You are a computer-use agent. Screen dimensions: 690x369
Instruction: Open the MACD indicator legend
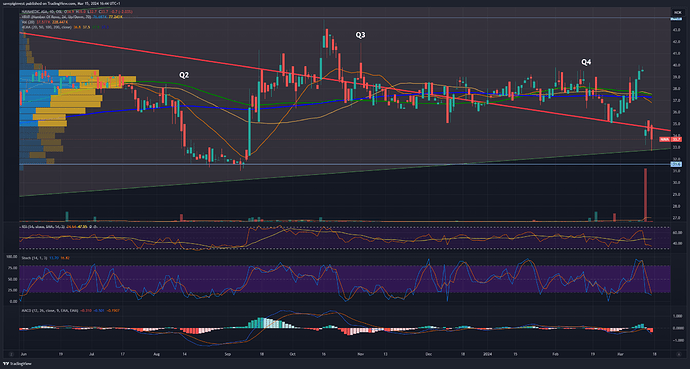click(x=70, y=311)
